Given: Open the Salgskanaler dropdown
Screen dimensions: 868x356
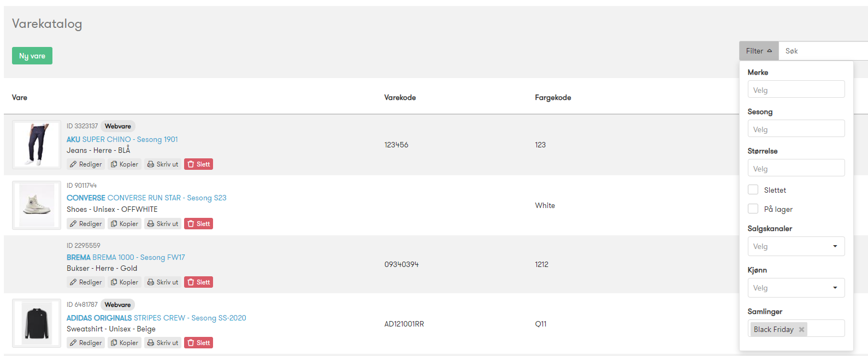Looking at the screenshot, I should pyautogui.click(x=796, y=246).
